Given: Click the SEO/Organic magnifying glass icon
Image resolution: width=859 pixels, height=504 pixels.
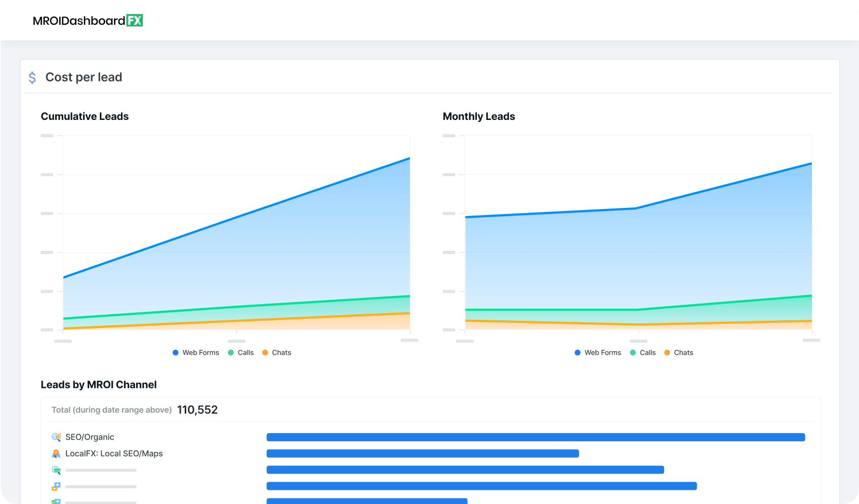Looking at the screenshot, I should coord(56,437).
